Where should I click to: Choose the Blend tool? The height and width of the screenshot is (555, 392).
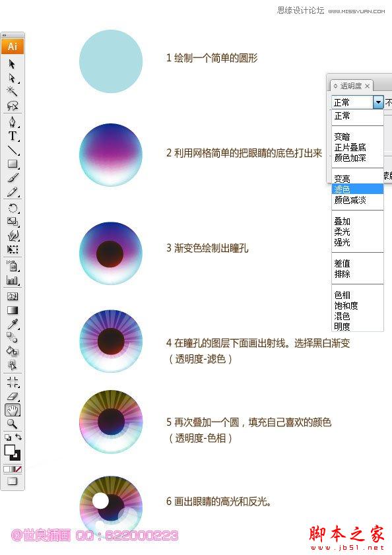tap(12, 337)
